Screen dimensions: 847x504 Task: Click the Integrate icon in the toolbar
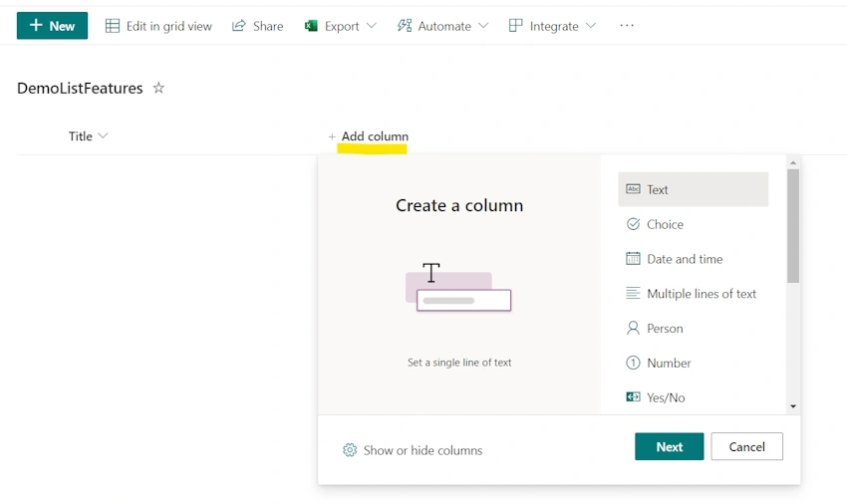coord(515,25)
